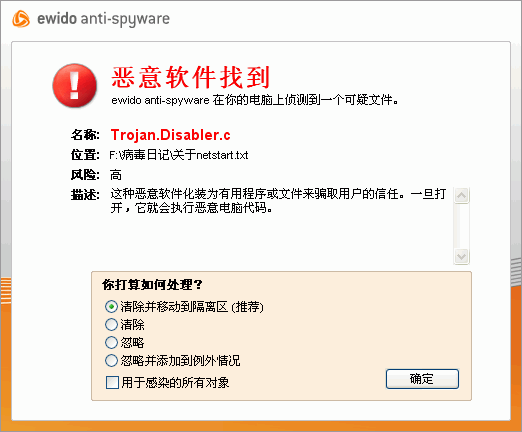Click the 恶意软件找到 red heading
Viewport: 522px width, 432px height.
pos(190,77)
